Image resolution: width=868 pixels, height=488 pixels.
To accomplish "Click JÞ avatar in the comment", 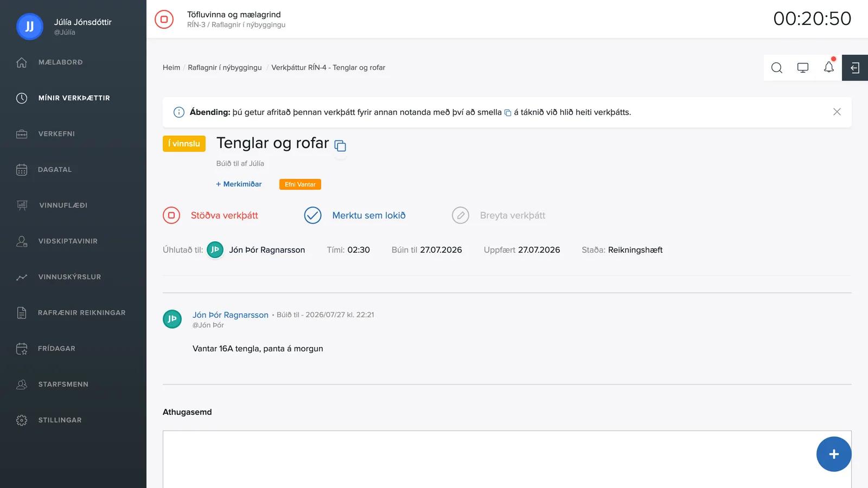I will [x=172, y=319].
